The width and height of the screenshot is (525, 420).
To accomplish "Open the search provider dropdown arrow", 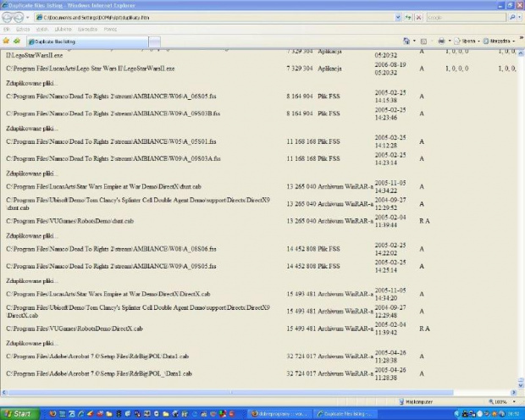I will coord(519,18).
